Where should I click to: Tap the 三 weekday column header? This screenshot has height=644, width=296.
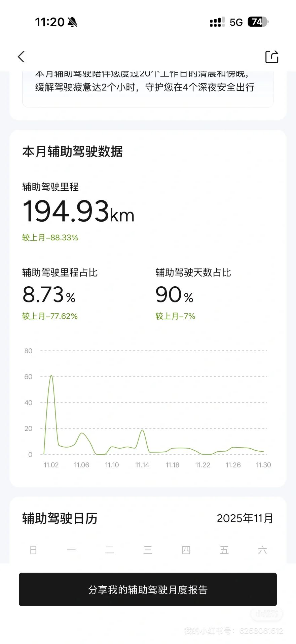[148, 550]
